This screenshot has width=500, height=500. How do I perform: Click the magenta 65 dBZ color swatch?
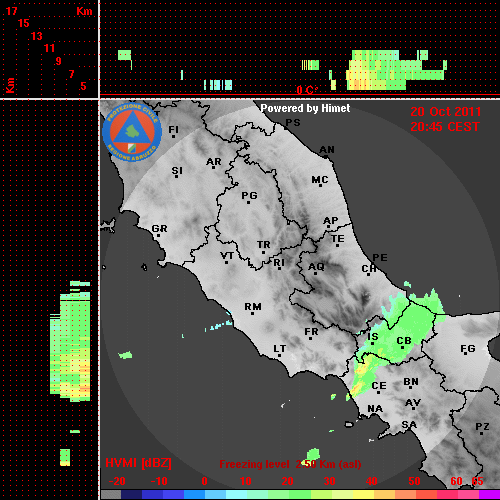(x=489, y=494)
